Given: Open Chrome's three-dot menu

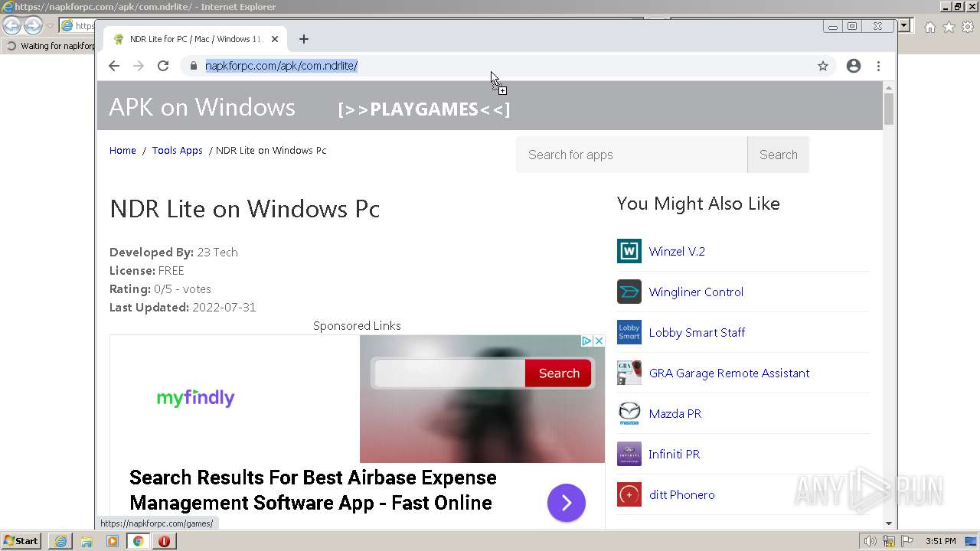Looking at the screenshot, I should (x=879, y=66).
